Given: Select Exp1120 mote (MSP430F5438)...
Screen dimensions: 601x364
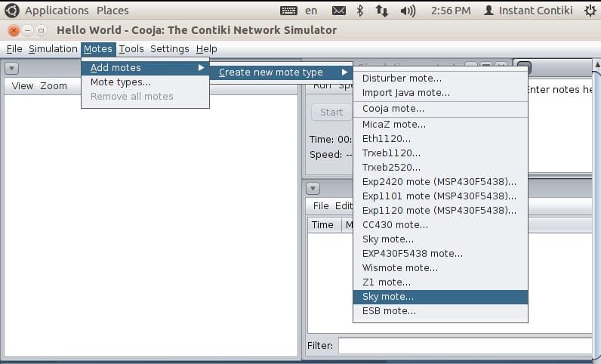Looking at the screenshot, I should click(x=440, y=210).
